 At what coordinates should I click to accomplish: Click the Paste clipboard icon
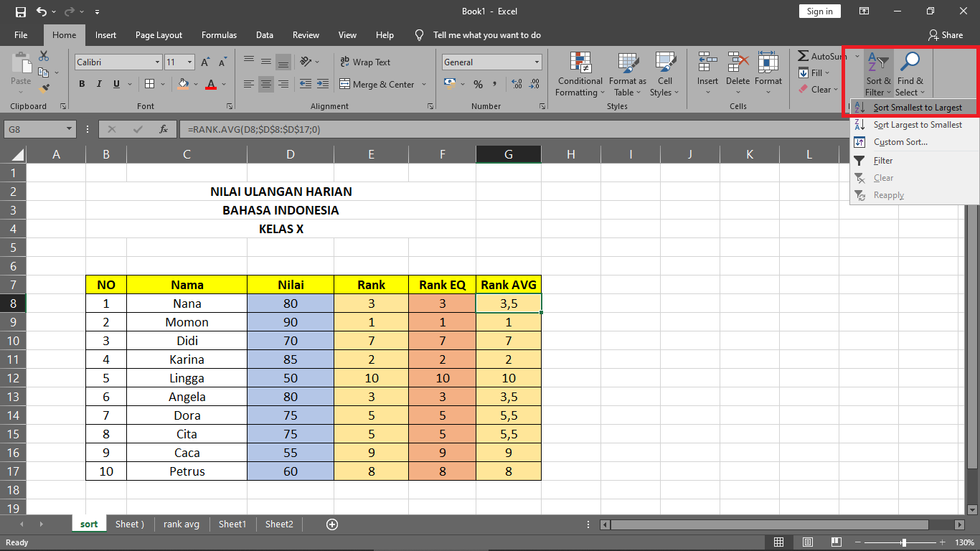click(21, 64)
